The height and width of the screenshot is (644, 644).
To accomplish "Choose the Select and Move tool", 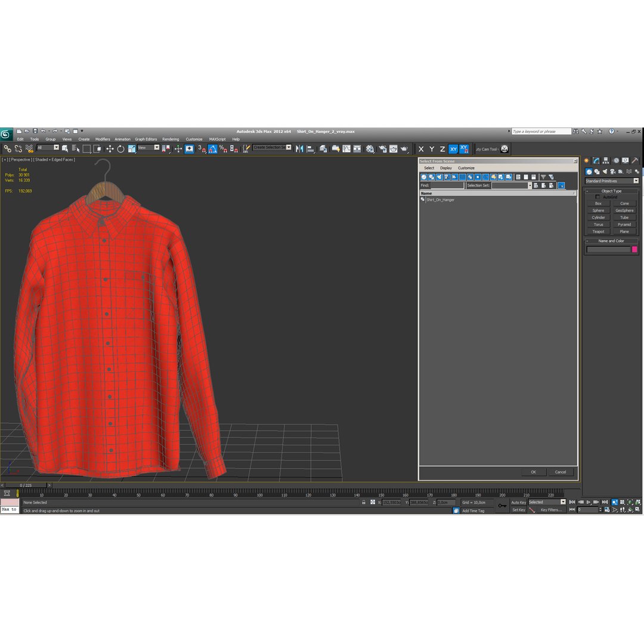I will tap(110, 148).
